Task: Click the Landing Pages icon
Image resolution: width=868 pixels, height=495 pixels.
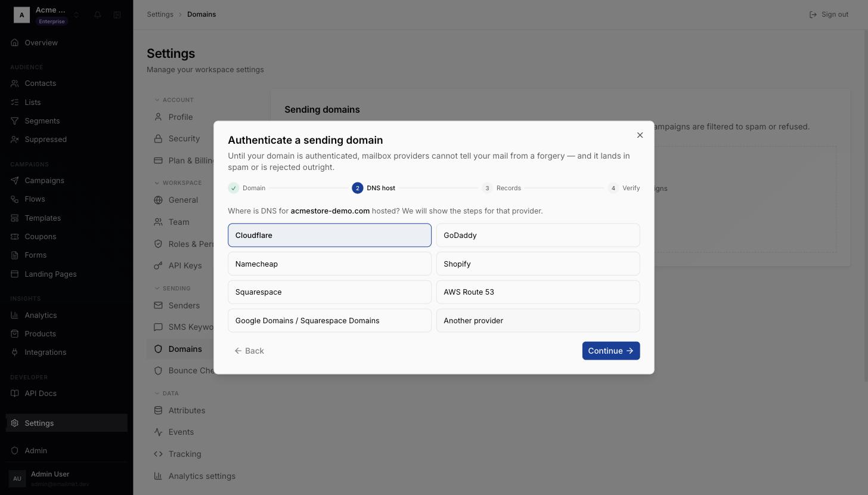Action: (x=15, y=274)
